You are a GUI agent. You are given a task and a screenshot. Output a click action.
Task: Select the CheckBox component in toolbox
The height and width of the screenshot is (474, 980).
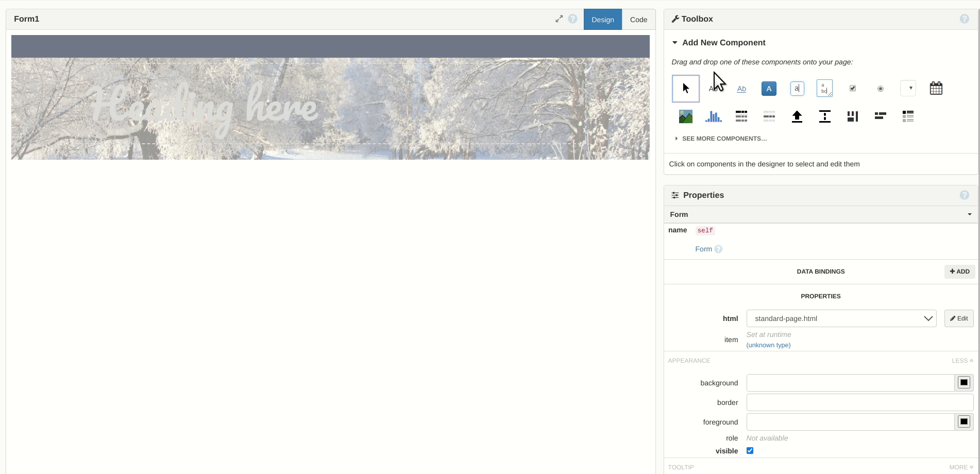[852, 89]
